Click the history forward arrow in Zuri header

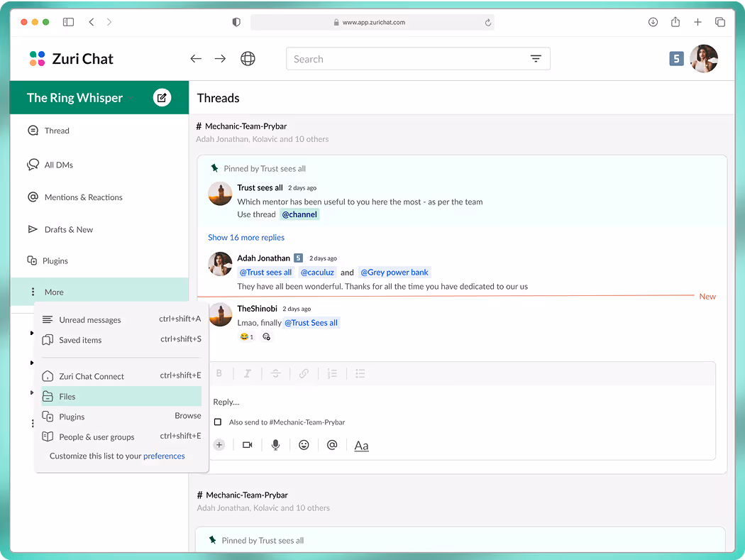pos(220,59)
